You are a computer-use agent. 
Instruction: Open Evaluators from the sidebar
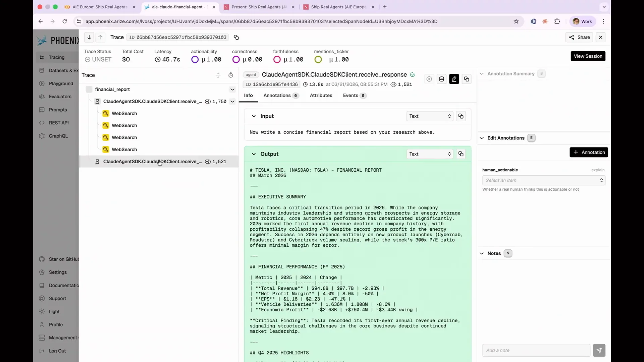(57, 97)
